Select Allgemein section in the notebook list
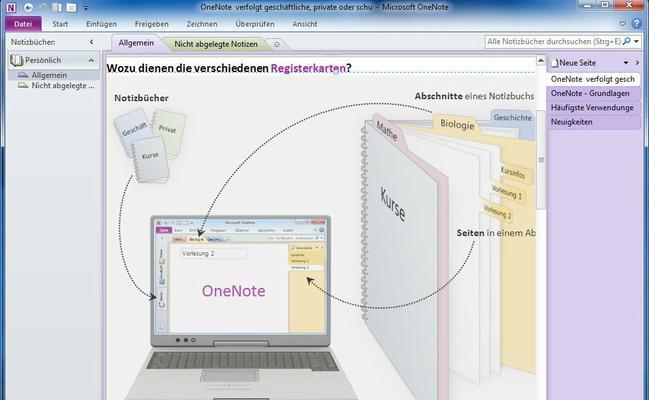This screenshot has width=649, height=400. [x=54, y=75]
